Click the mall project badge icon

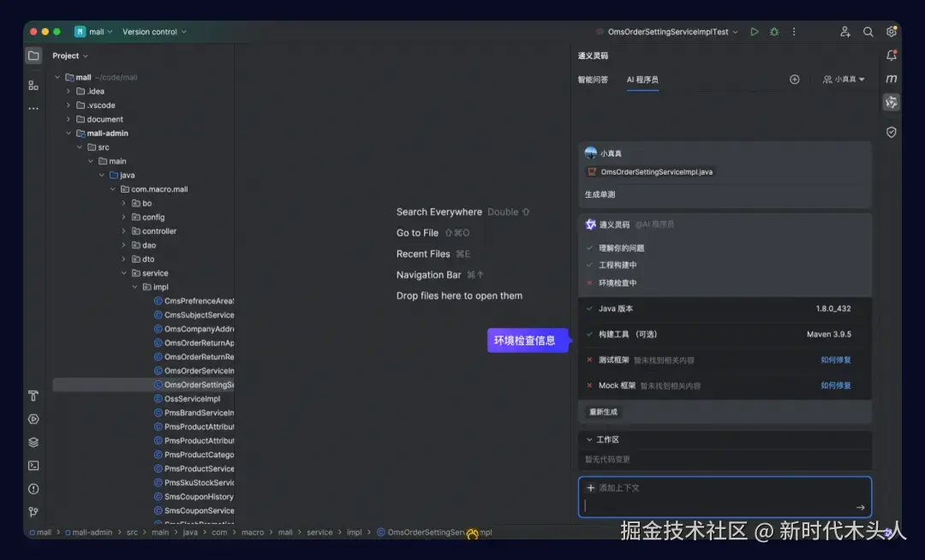[x=81, y=32]
